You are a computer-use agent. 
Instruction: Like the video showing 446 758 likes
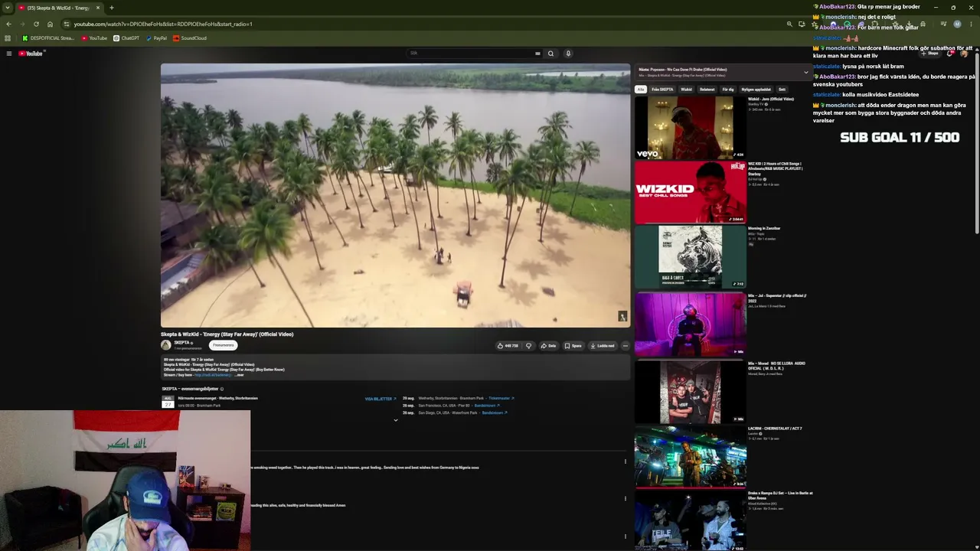point(508,346)
